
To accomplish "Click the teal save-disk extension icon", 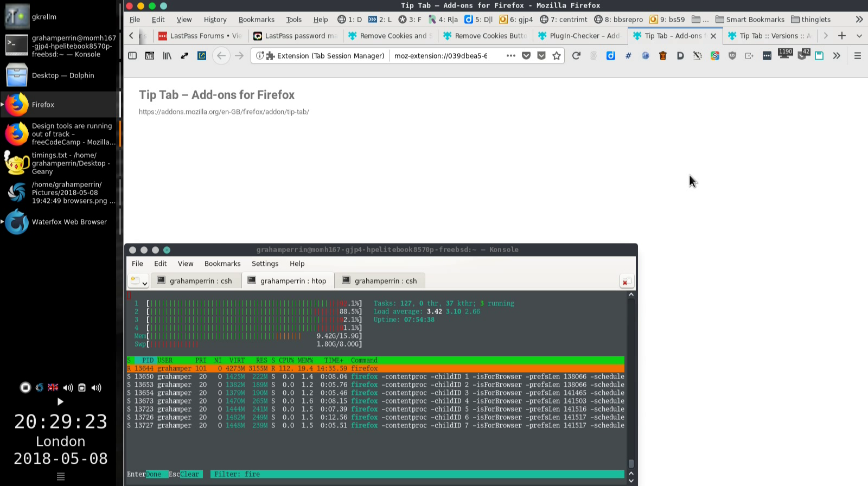I will pyautogui.click(x=819, y=56).
